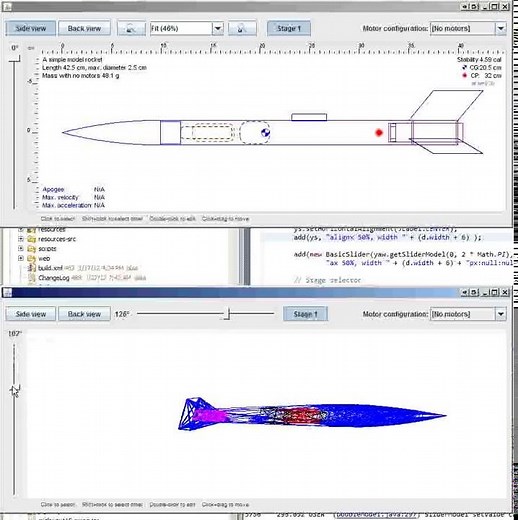This screenshot has width=518, height=520.
Task: Select the dashed parachute outline in the rocket
Action: pos(254,133)
